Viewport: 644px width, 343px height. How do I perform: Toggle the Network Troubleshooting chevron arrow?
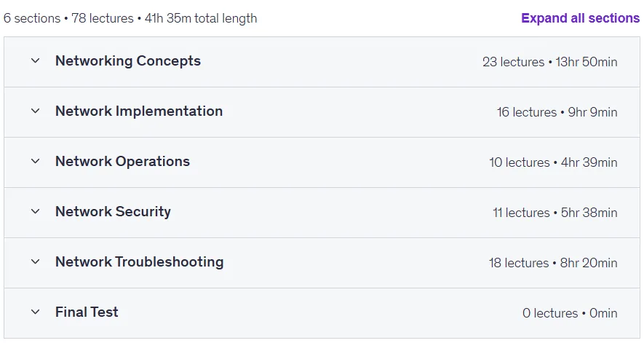(x=36, y=261)
